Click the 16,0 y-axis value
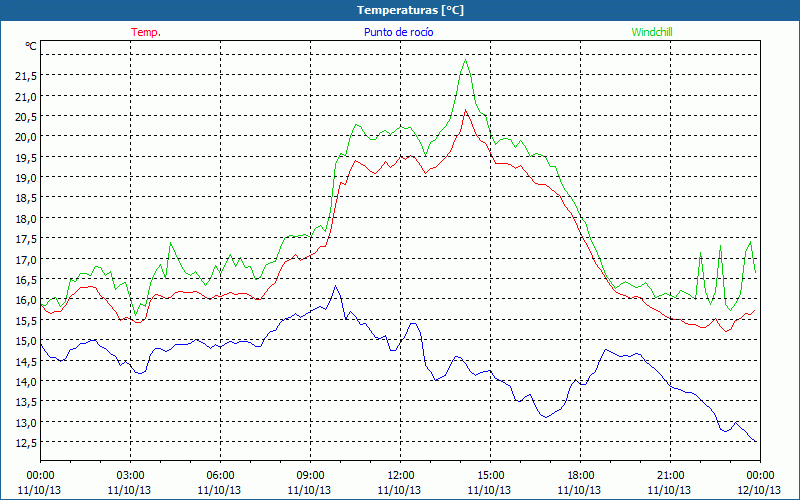The width and height of the screenshot is (800, 500). point(26,300)
